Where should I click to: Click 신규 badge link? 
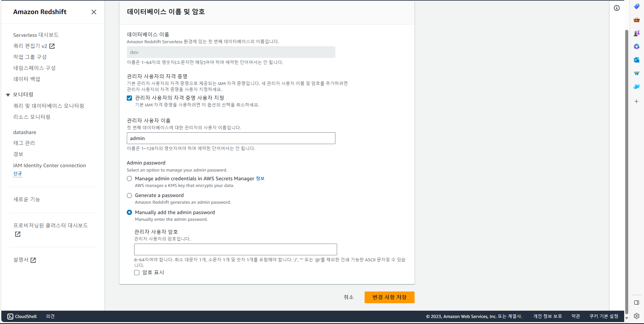point(17,174)
